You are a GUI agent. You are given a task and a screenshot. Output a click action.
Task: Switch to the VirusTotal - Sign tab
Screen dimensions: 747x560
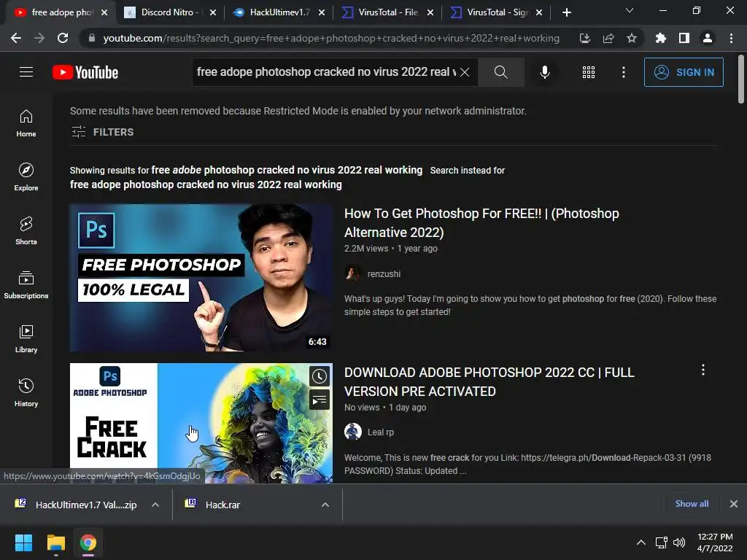tap(496, 12)
